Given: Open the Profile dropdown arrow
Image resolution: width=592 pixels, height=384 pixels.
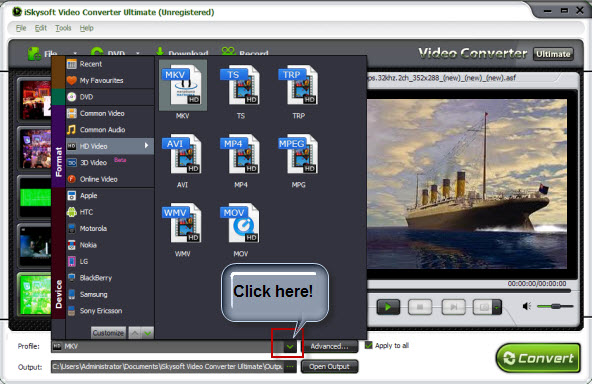Looking at the screenshot, I should [x=290, y=346].
